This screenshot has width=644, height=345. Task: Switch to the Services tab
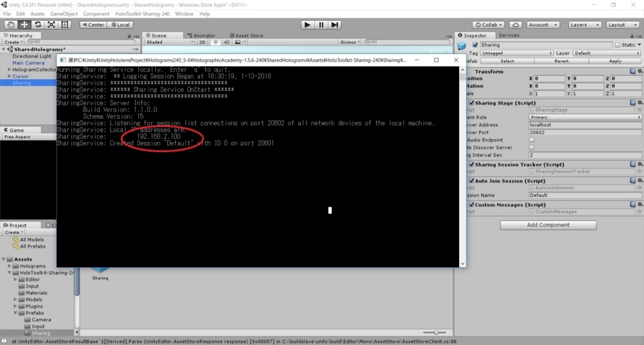(509, 35)
